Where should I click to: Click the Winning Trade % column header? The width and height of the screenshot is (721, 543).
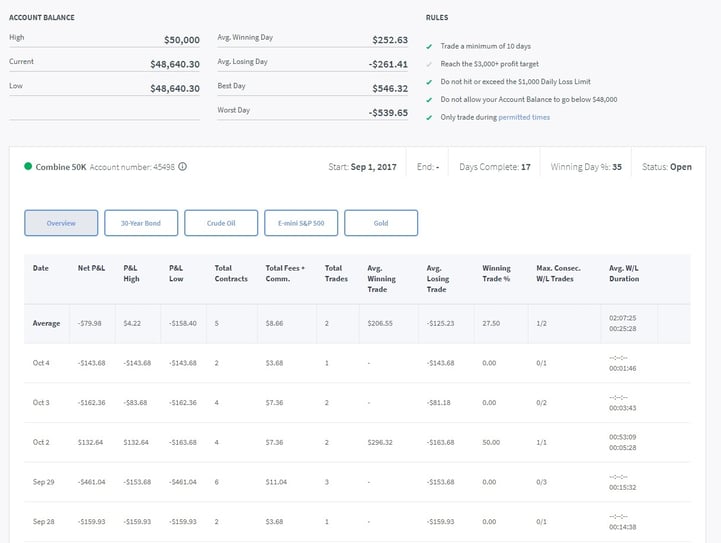tap(497, 273)
